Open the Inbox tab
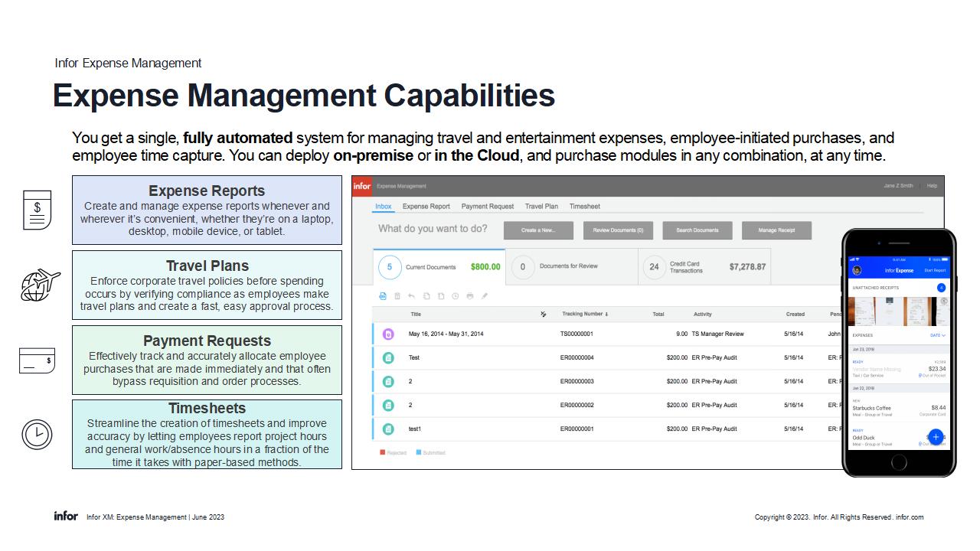 tap(384, 207)
